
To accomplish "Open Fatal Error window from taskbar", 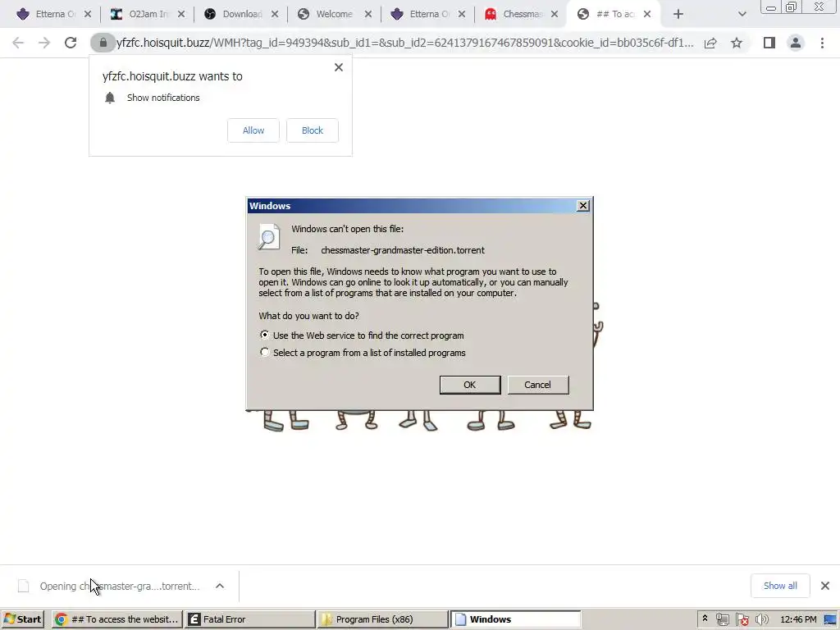I will point(249,619).
